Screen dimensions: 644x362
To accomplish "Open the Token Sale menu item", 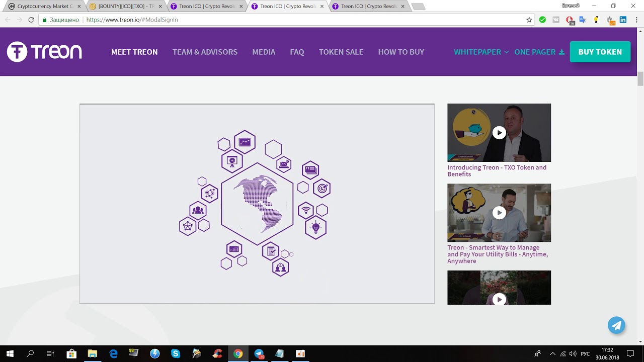I will click(x=341, y=52).
